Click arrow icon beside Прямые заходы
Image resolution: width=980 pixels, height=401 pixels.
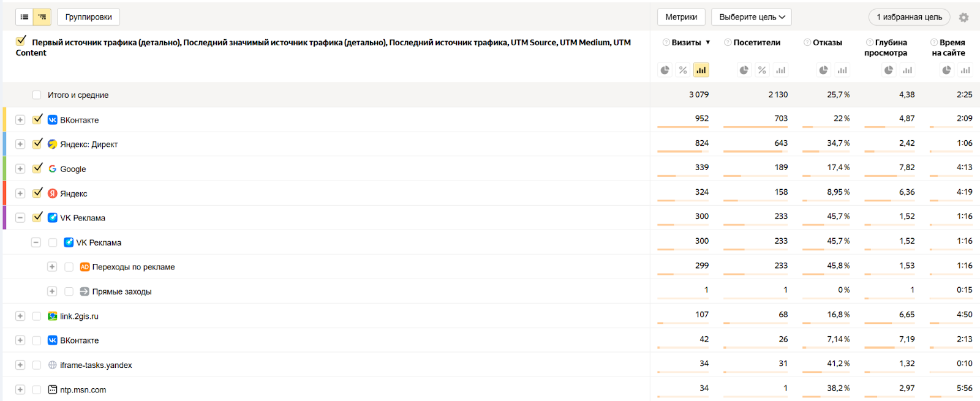(x=85, y=291)
